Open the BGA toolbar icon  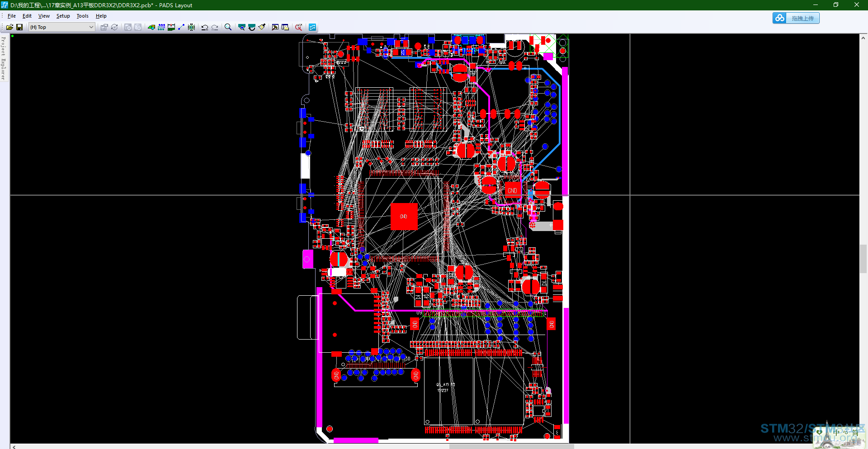tap(191, 27)
